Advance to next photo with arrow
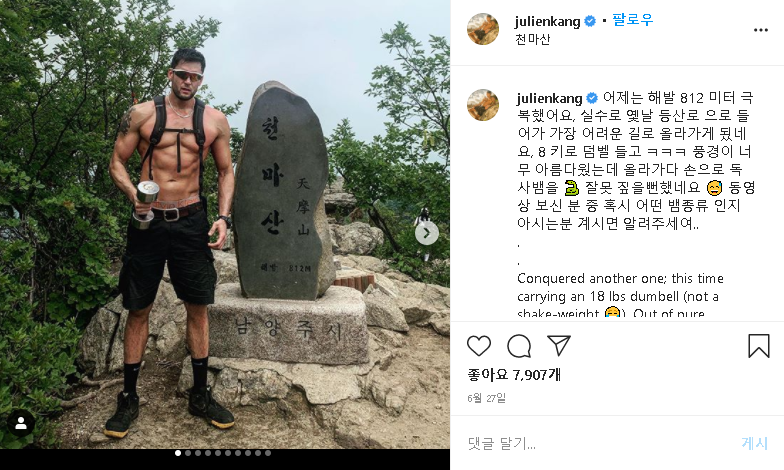 pyautogui.click(x=426, y=234)
